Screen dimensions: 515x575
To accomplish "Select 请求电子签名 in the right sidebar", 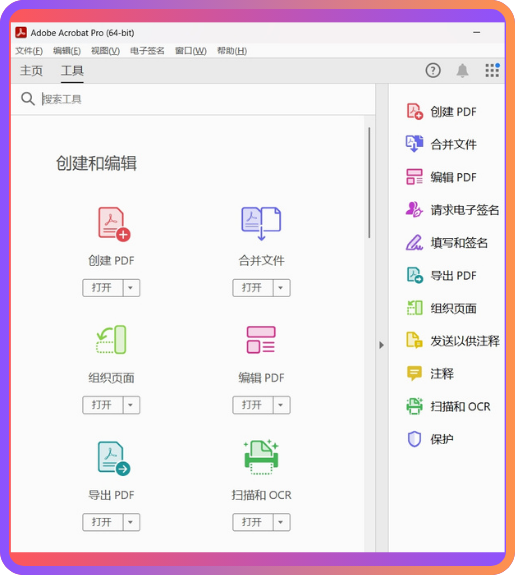I will point(452,210).
